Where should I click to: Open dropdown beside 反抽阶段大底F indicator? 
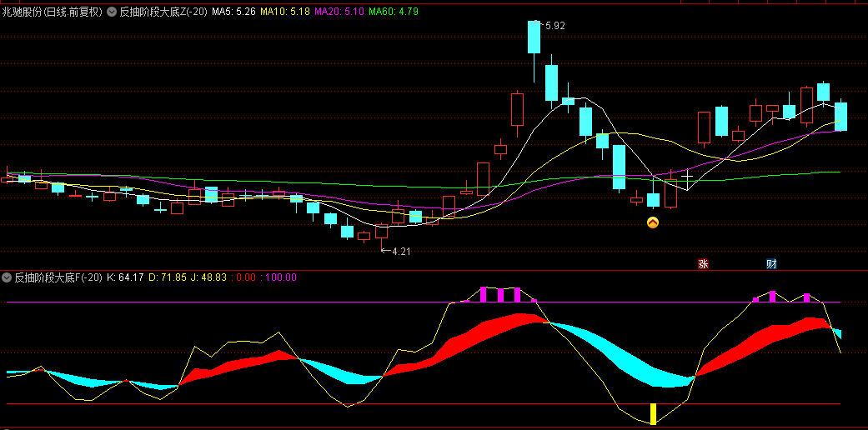[8, 277]
